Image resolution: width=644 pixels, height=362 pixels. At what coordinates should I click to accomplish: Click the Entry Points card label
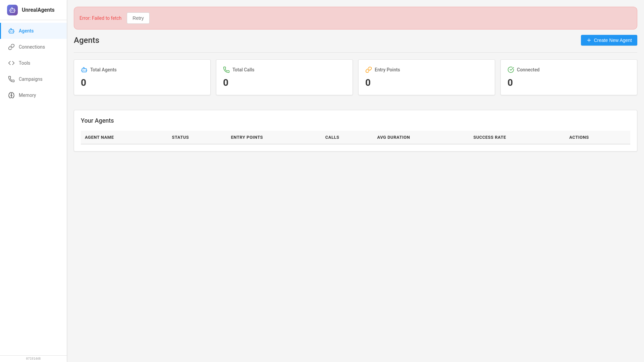click(387, 70)
